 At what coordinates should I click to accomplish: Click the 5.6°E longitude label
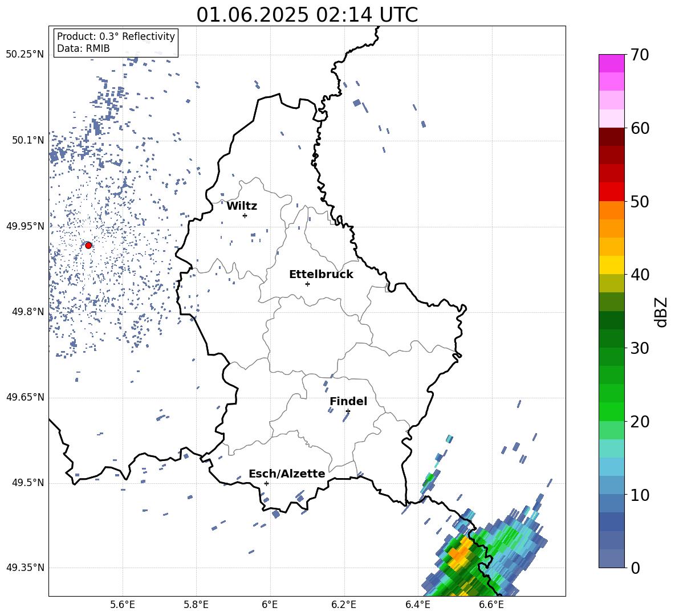coord(123,605)
